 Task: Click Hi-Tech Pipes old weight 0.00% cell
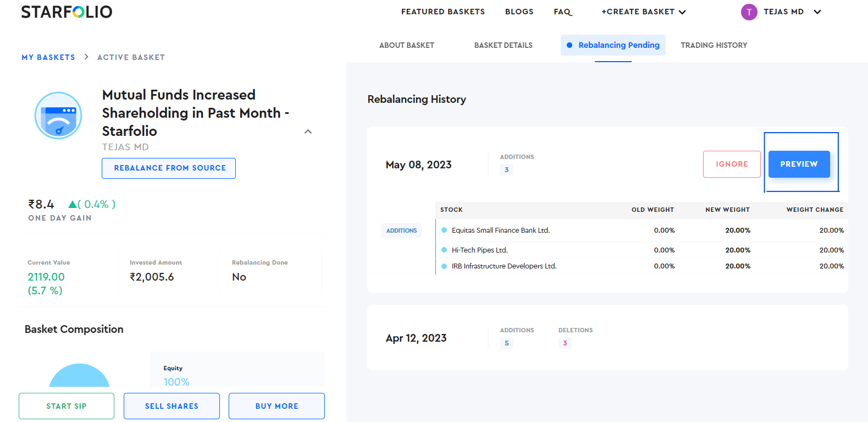pyautogui.click(x=664, y=250)
